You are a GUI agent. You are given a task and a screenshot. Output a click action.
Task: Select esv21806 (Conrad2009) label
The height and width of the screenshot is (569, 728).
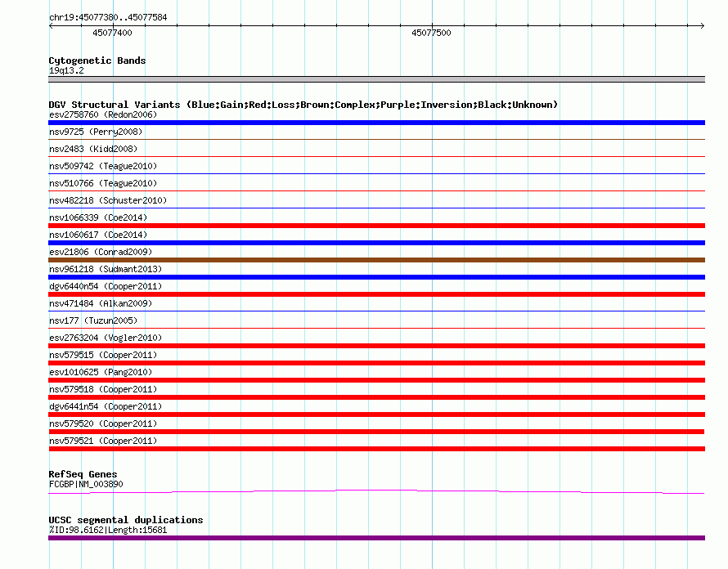point(101,252)
